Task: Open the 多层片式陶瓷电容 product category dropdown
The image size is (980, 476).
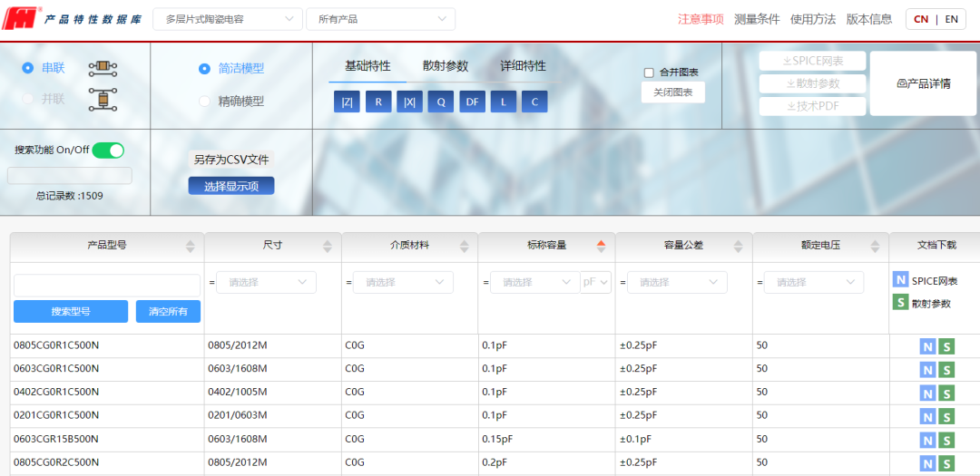Action: tap(228, 19)
